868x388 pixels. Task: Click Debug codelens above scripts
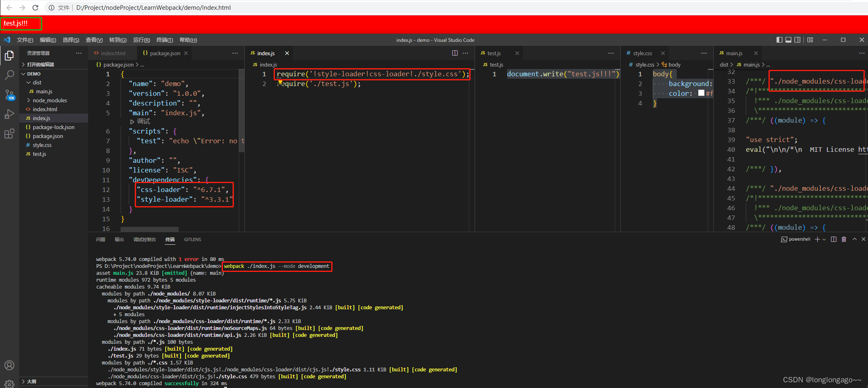[x=140, y=121]
